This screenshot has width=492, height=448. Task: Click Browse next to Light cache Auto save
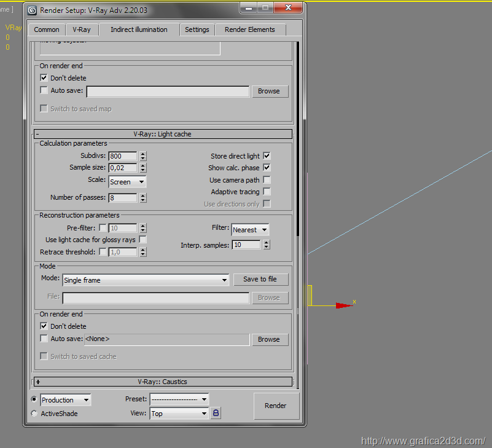coord(270,339)
